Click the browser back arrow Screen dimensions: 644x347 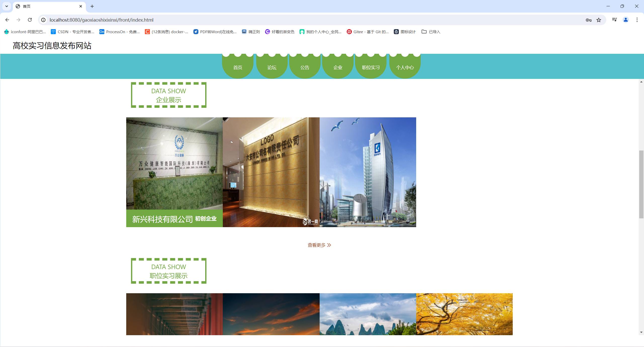[7, 20]
